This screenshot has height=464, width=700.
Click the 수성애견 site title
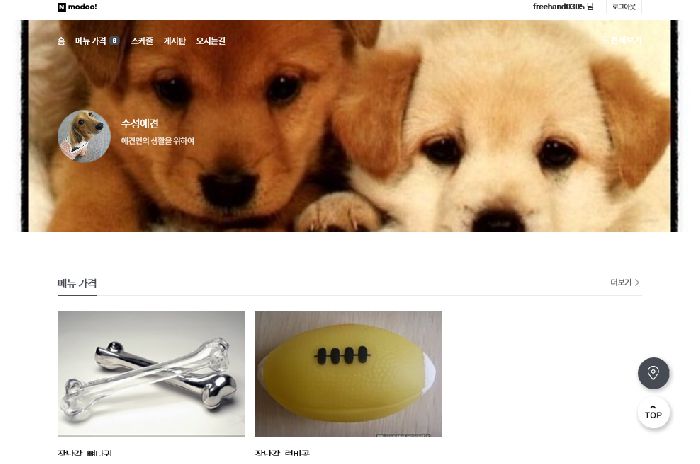(x=139, y=123)
